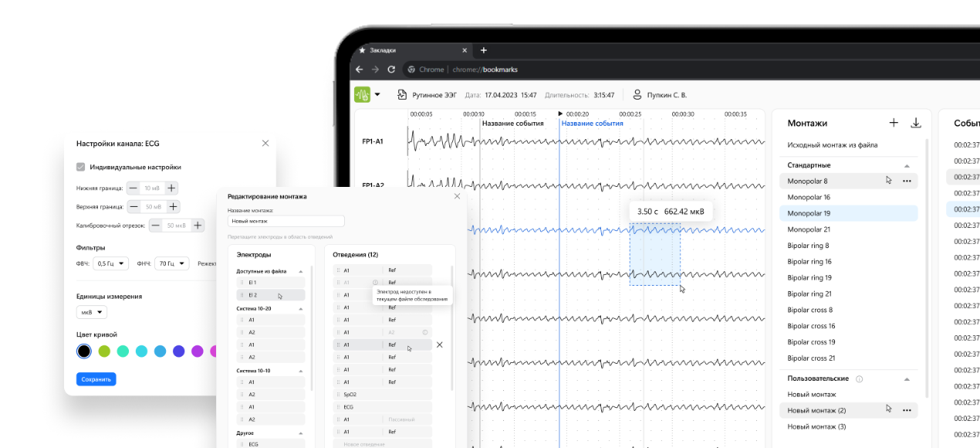Screen dimensions: 980x448
Task: Click the El 1 electrode item
Action: (271, 283)
